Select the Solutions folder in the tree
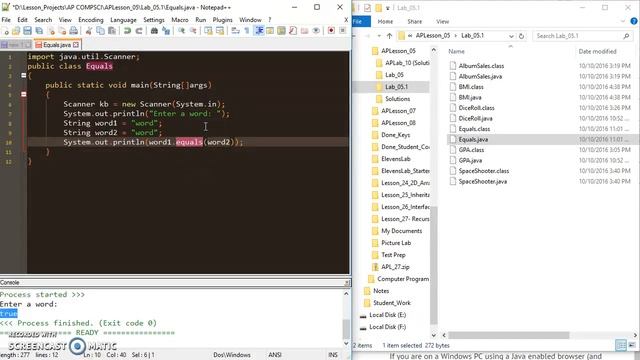This screenshot has height=360, width=640. click(398, 99)
